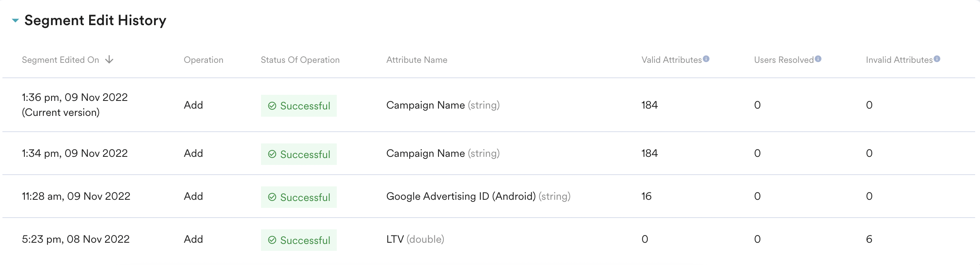
Task: Click the Invalid Attributes info icon
Action: (x=937, y=59)
